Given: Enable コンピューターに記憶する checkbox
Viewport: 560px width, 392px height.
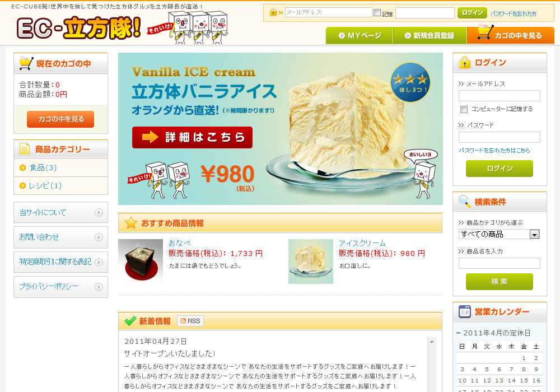Looking at the screenshot, I should [x=464, y=109].
